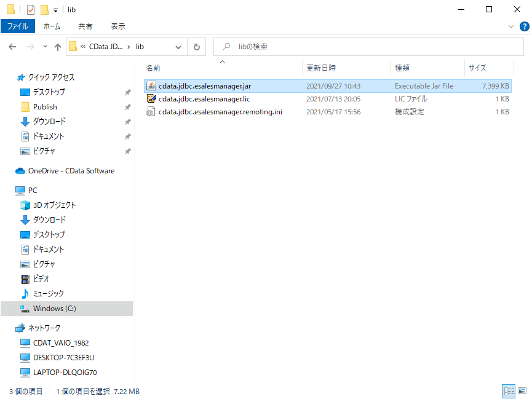Open the Publish folder in Quick Access
532x399 pixels.
point(45,107)
